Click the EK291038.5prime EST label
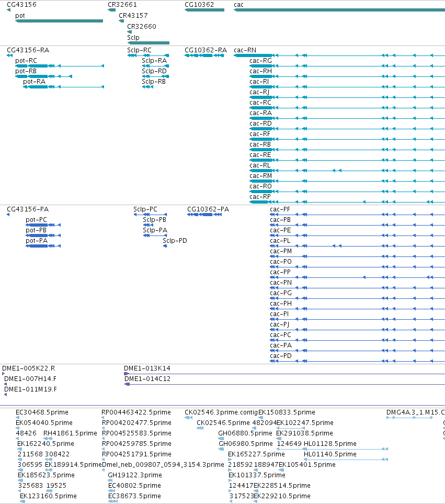Screen dimensions: 445x504 (x=304, y=433)
